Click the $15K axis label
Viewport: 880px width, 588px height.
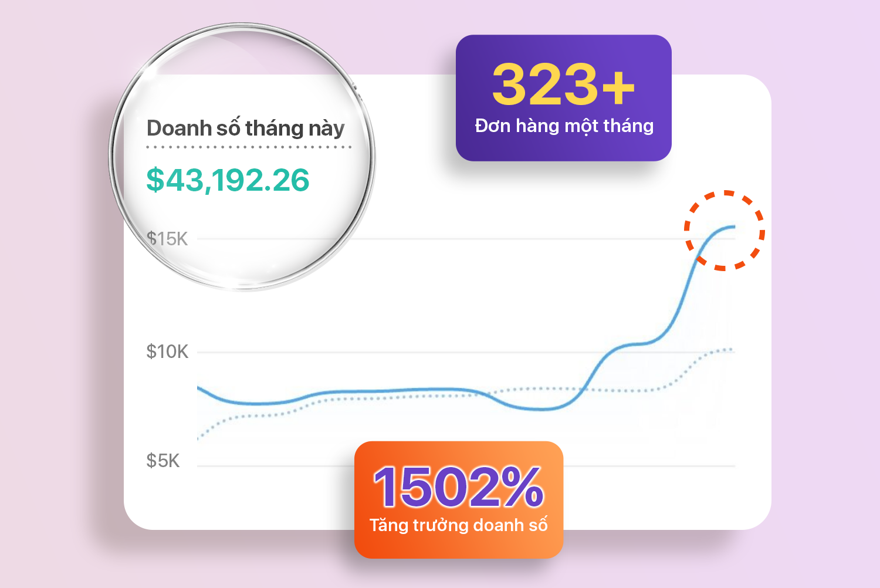click(x=167, y=239)
